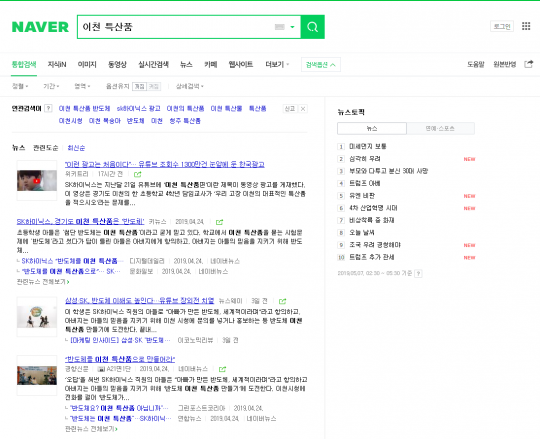
Task: Open the 영역 area dropdown
Action: pos(82,86)
